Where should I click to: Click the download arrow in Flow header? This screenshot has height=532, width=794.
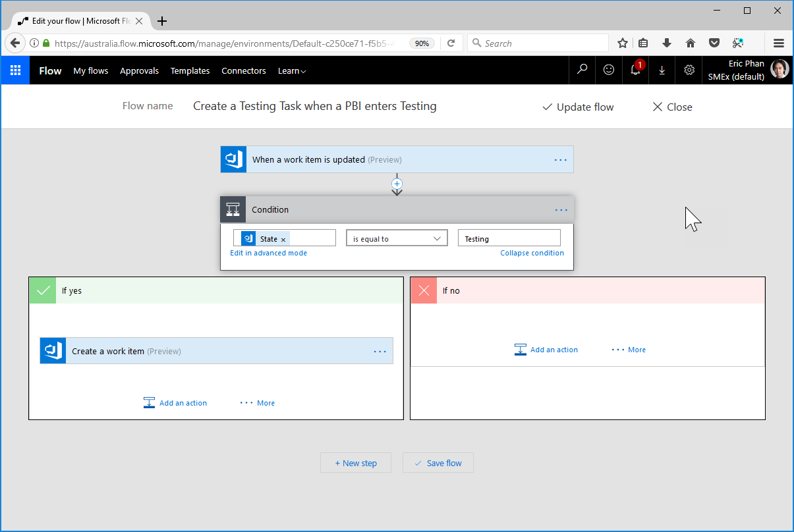tap(662, 70)
